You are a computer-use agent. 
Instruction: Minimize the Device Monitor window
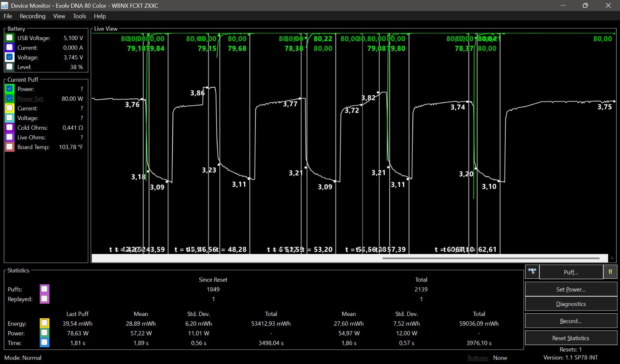pyautogui.click(x=563, y=5)
